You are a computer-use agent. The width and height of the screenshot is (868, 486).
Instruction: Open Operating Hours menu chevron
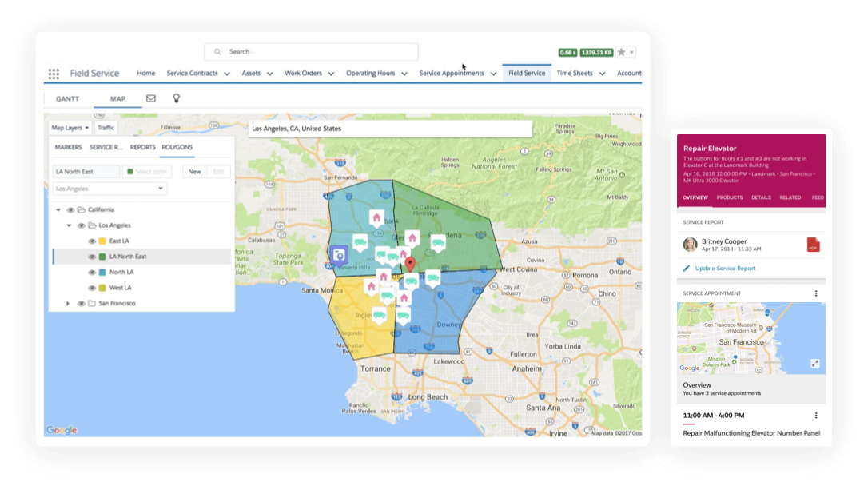tap(404, 74)
